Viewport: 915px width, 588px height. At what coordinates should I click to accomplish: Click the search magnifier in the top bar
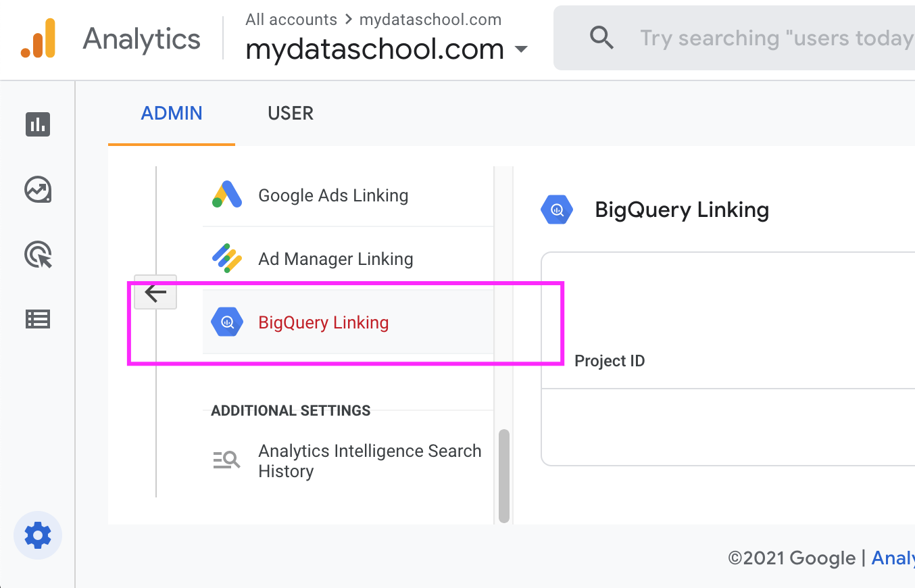point(601,38)
